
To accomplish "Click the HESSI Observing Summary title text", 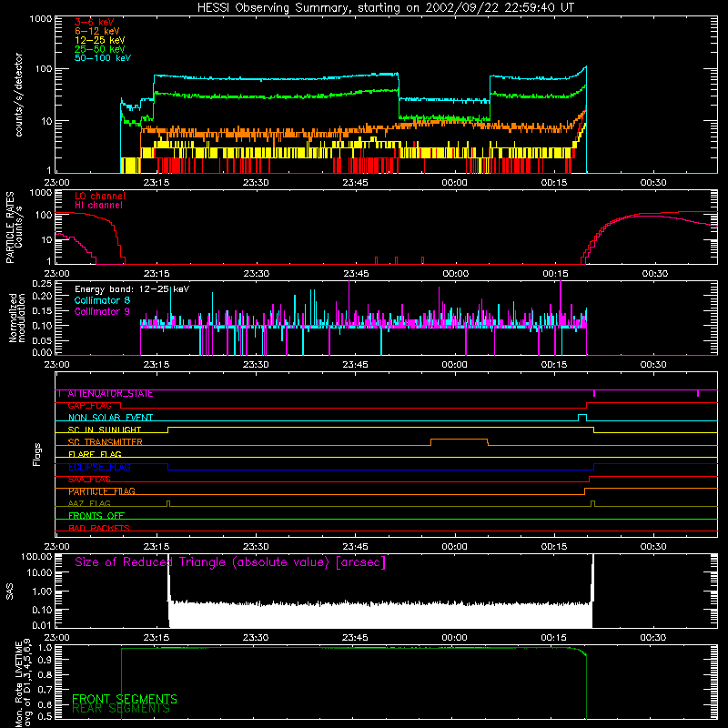I will [385, 7].
